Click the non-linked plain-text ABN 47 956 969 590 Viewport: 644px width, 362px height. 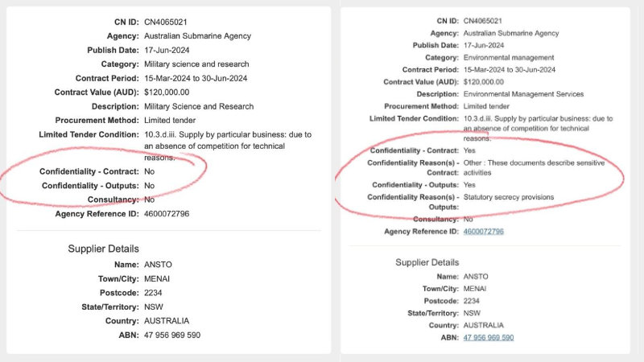point(172,334)
